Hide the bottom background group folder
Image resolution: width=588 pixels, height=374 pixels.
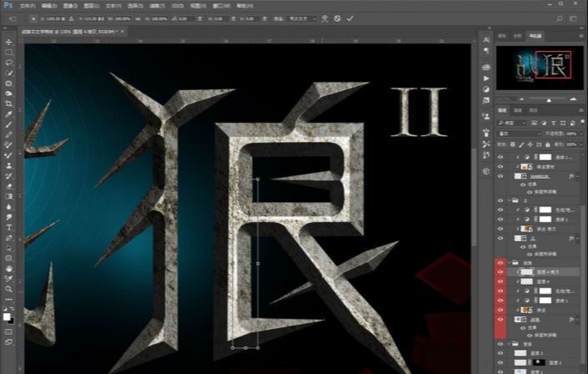pos(500,344)
